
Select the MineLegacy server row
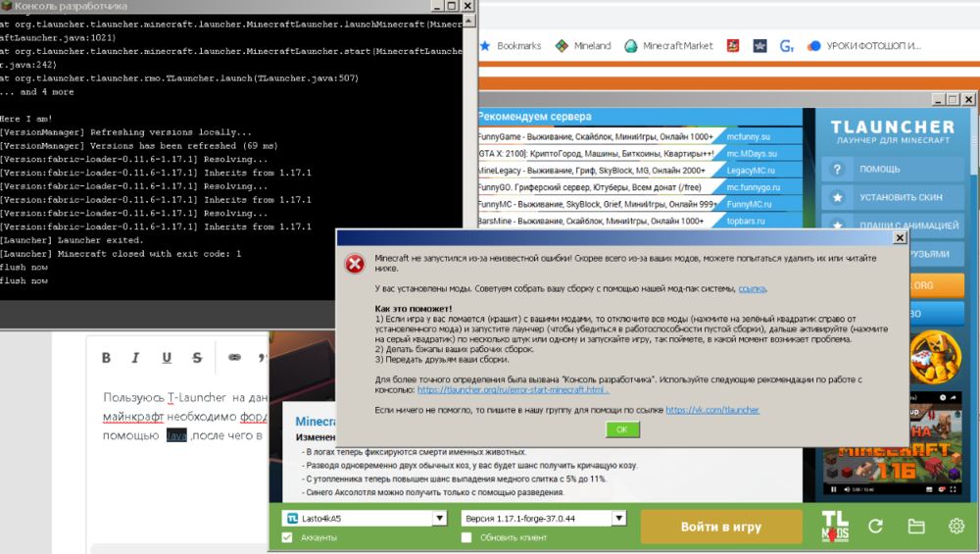(x=640, y=170)
